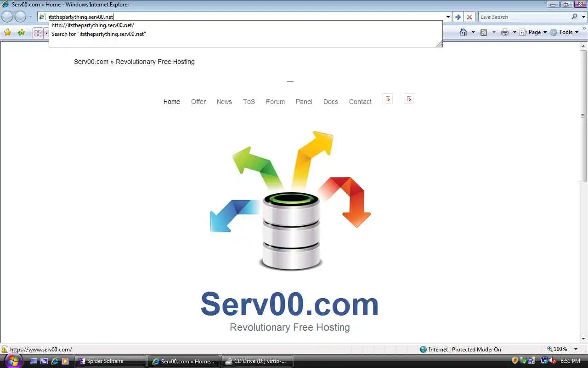
Task: Click into the address bar text field
Action: pos(246,17)
